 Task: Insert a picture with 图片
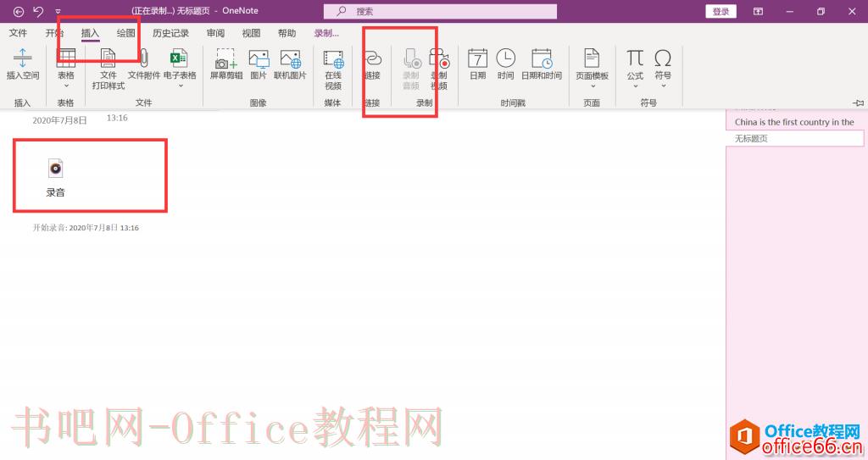pos(259,64)
